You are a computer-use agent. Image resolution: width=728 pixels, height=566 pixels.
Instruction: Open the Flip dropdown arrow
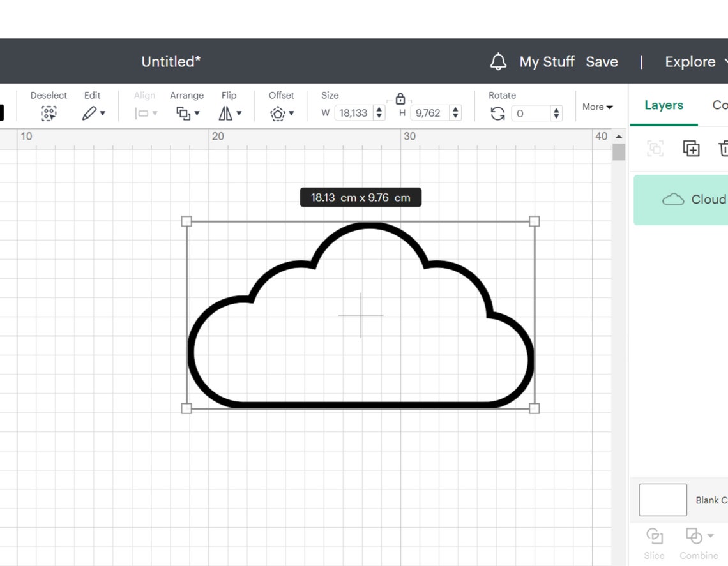239,113
